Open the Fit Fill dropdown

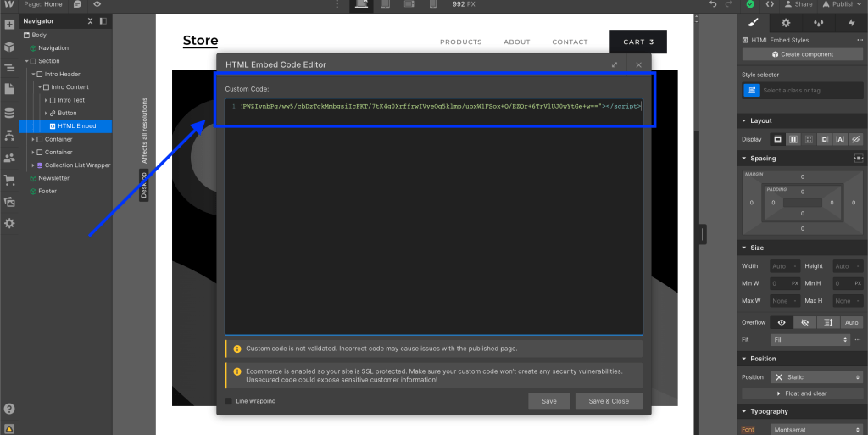point(810,340)
